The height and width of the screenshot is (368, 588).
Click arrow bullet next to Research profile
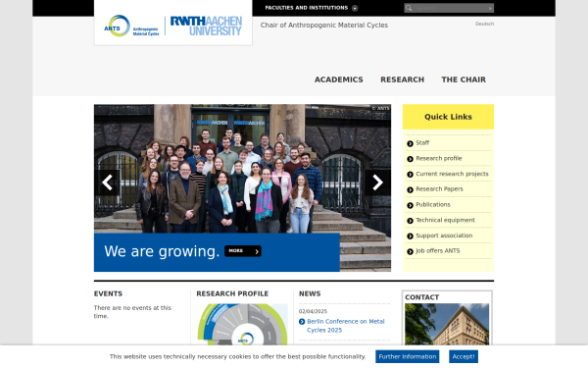tap(410, 159)
